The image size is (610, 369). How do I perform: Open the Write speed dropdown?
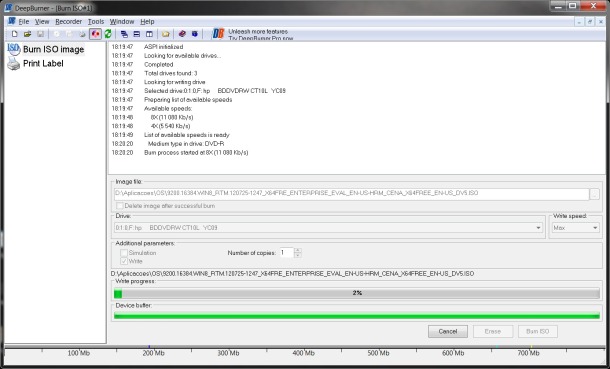pyautogui.click(x=595, y=228)
